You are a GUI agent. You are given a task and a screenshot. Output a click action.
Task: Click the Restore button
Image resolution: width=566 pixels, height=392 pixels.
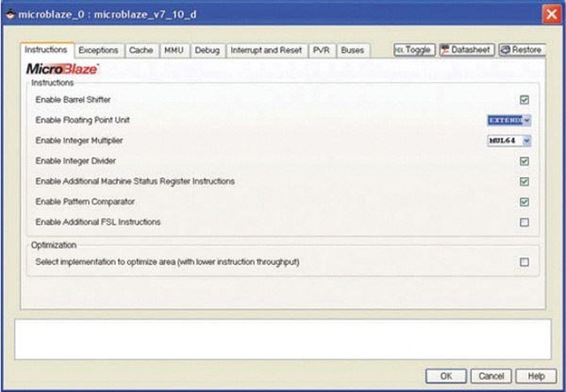(521, 50)
